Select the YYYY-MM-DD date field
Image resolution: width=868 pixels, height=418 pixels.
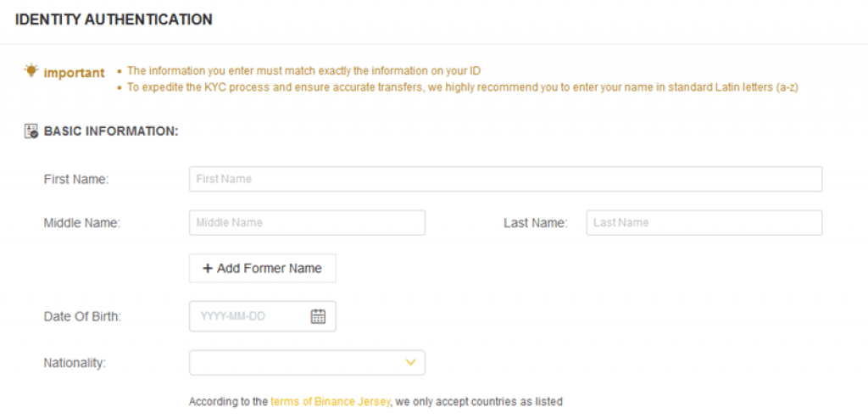click(x=263, y=316)
